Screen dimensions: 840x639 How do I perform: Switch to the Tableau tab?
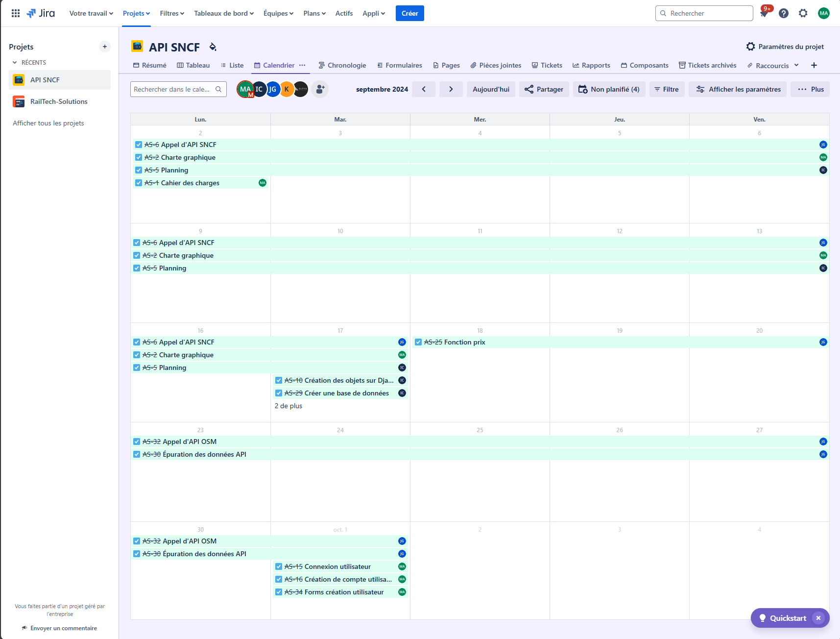(193, 65)
